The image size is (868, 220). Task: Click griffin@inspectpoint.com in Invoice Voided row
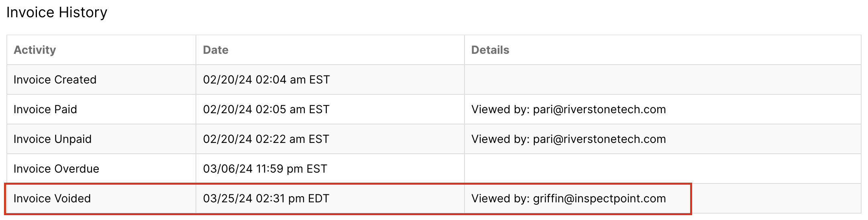click(599, 198)
